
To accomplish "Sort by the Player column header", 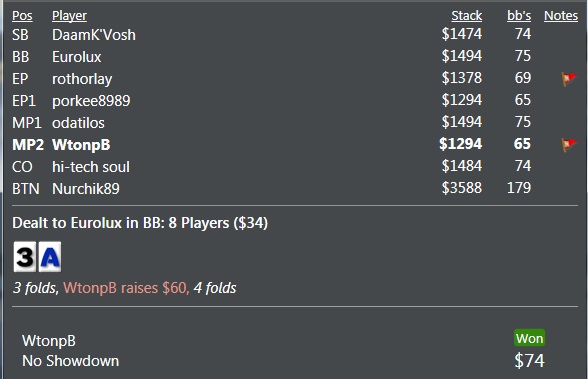I will [x=69, y=16].
